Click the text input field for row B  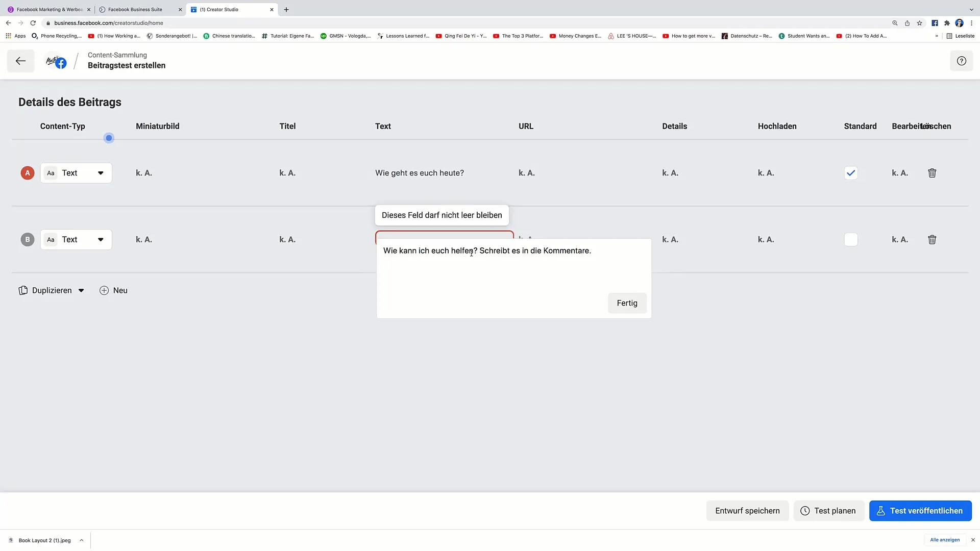(444, 239)
